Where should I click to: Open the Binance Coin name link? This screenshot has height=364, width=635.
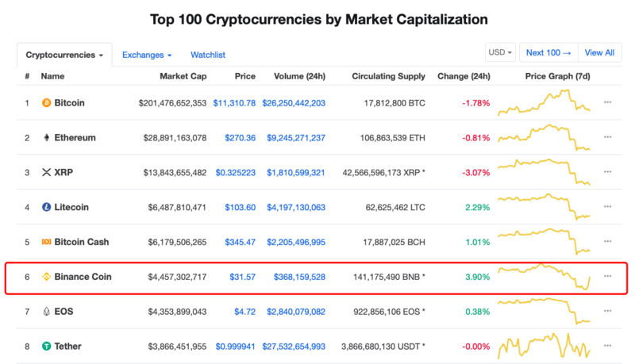coord(83,277)
